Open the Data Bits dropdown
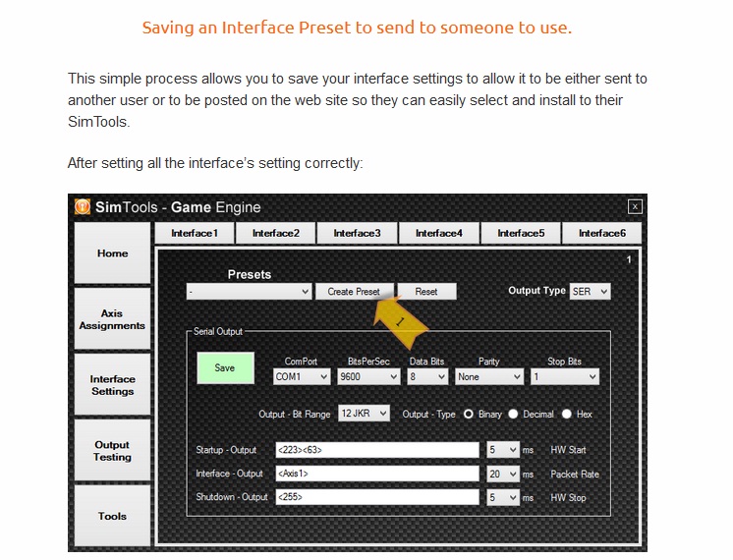Image resolution: width=733 pixels, height=560 pixels. click(427, 376)
